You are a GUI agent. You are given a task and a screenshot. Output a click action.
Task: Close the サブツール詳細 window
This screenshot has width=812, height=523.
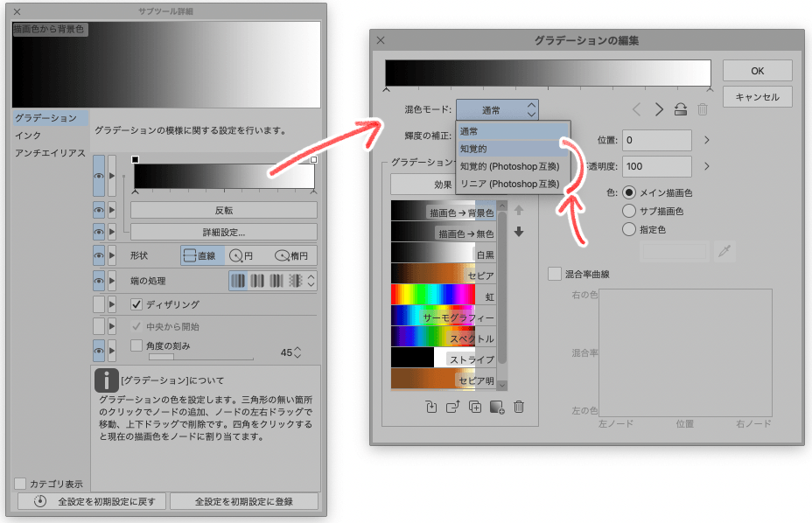pyautogui.click(x=17, y=11)
